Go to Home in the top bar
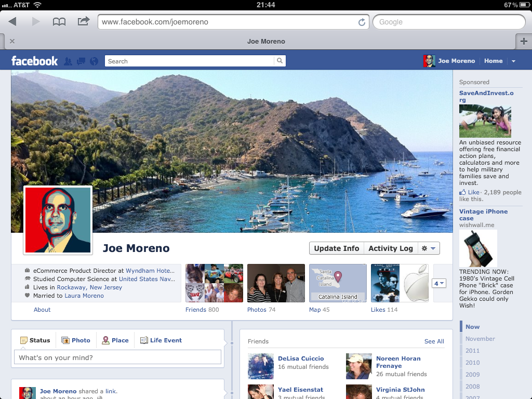Viewport: 532px width, 399px height. click(494, 61)
